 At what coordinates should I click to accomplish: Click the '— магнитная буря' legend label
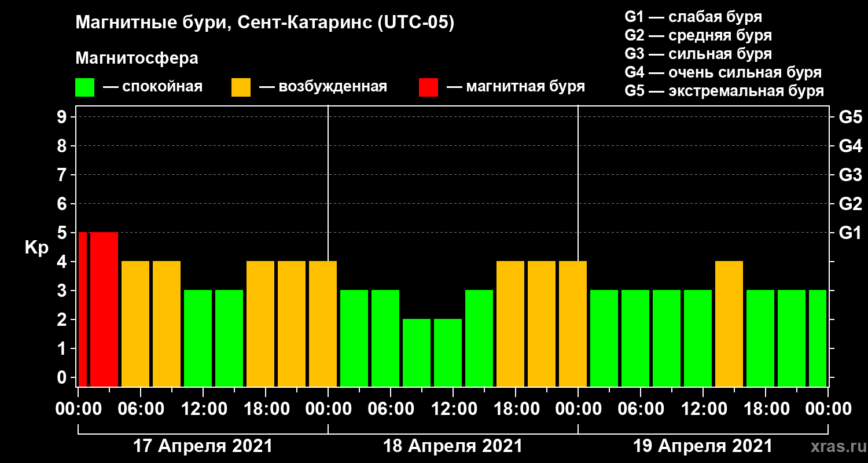pyautogui.click(x=516, y=87)
